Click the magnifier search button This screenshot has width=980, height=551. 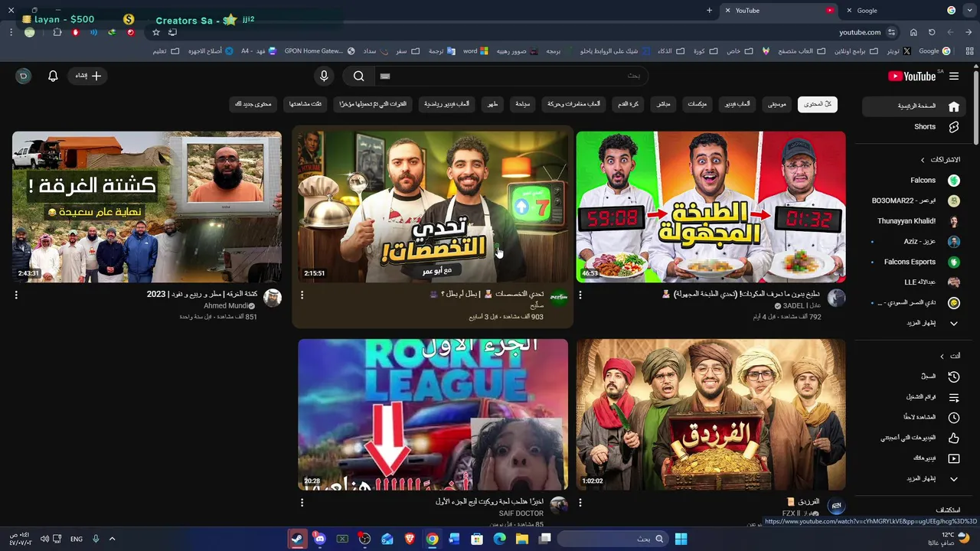pos(358,76)
